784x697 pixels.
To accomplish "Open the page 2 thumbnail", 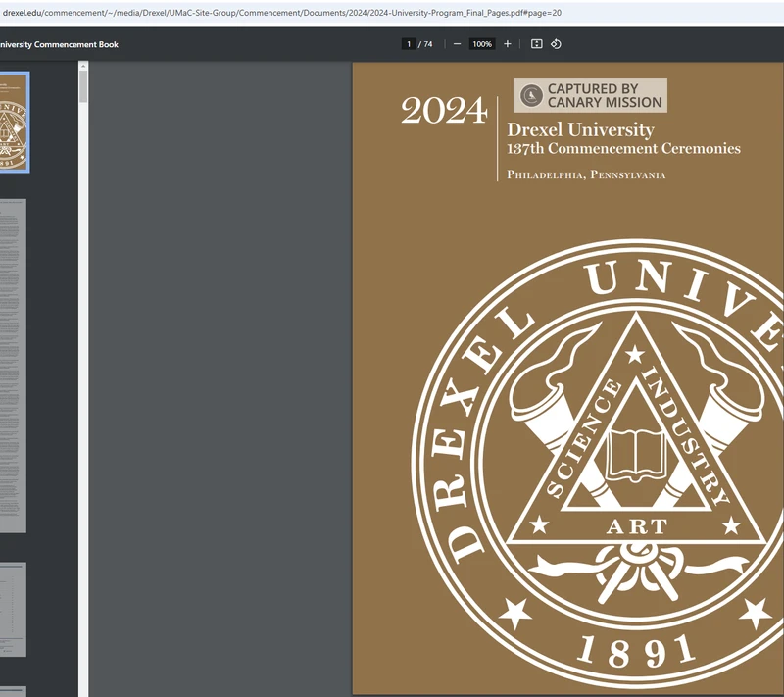I will (x=13, y=366).
